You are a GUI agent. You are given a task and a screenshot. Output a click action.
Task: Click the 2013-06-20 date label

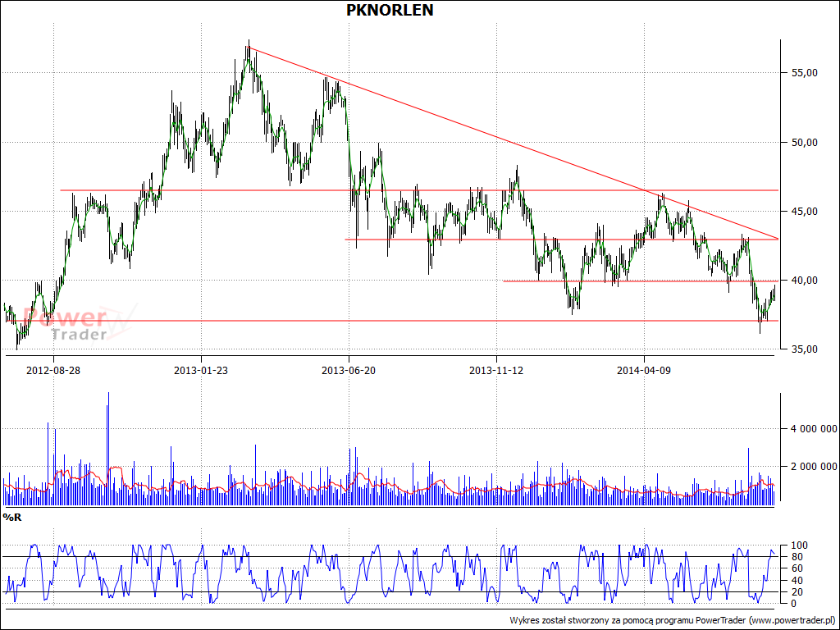pos(349,370)
